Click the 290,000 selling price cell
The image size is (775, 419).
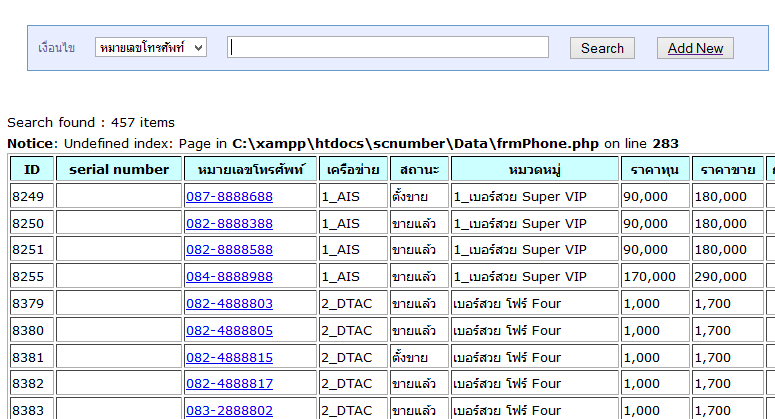tap(728, 276)
